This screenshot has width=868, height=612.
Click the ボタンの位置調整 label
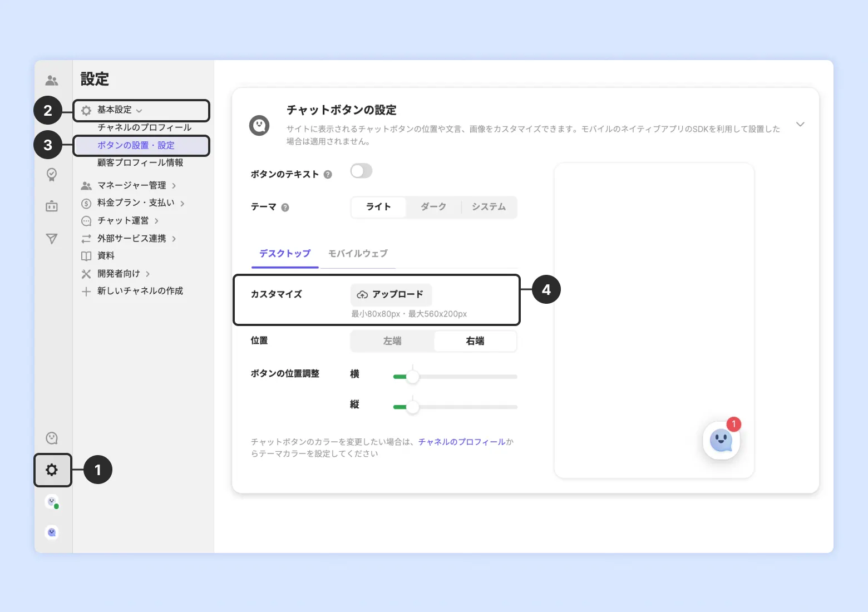pos(285,374)
